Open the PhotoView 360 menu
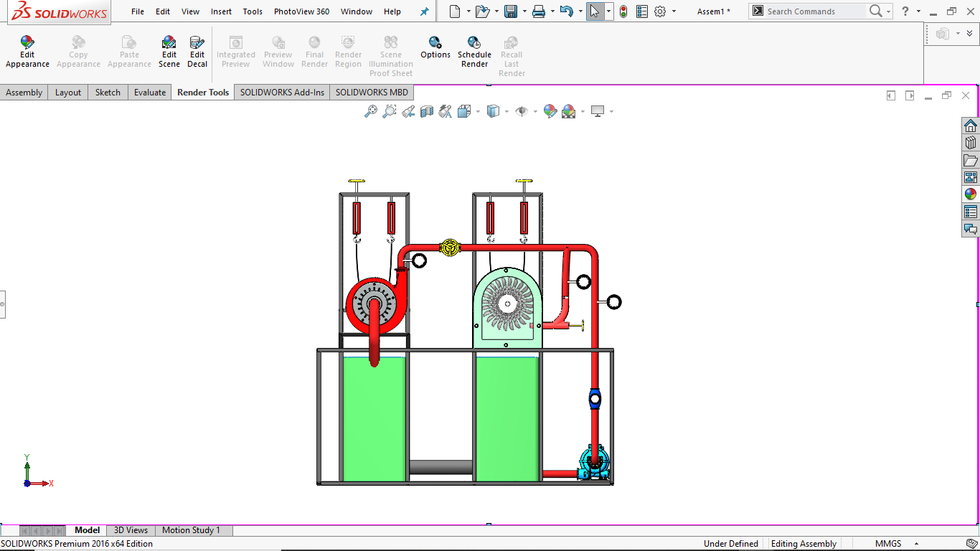The width and height of the screenshot is (980, 551). 301,11
